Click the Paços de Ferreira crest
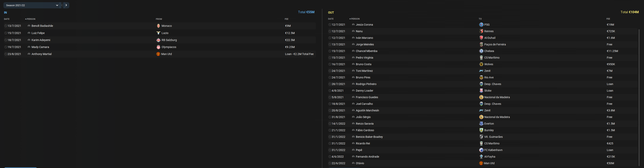Image resolution: width=644 pixels, height=168 pixels. click(x=481, y=44)
